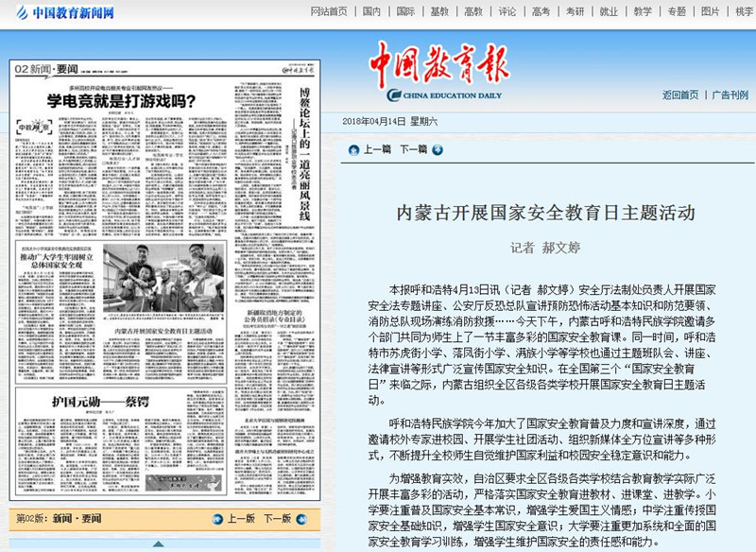Click the 上一篇 text link
This screenshot has height=552, width=756.
[x=377, y=149]
